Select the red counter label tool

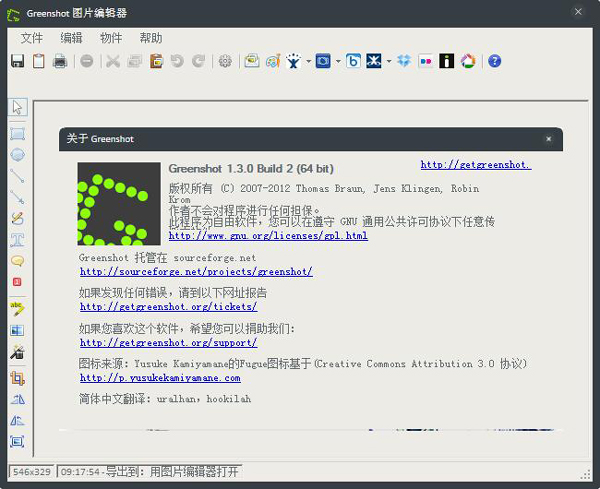(x=17, y=282)
